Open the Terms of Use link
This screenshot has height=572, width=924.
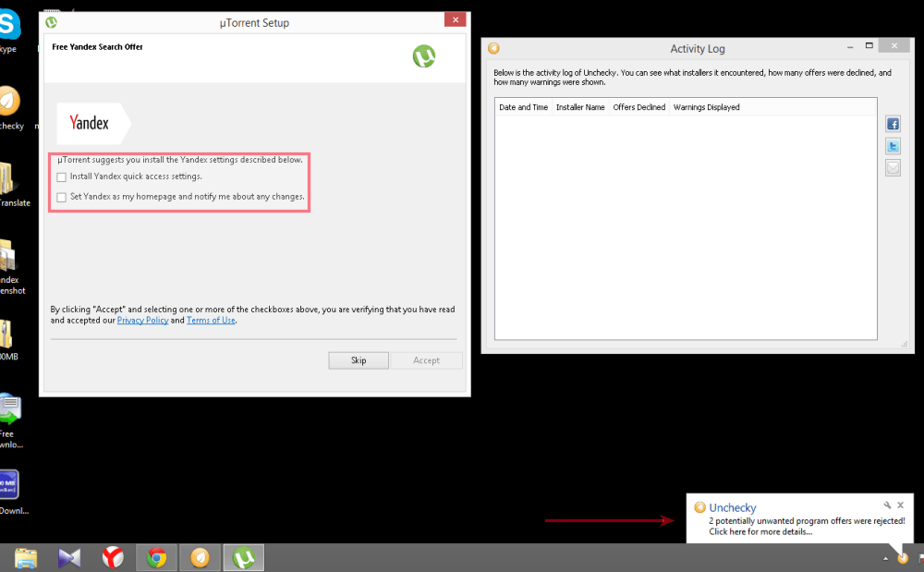point(211,321)
